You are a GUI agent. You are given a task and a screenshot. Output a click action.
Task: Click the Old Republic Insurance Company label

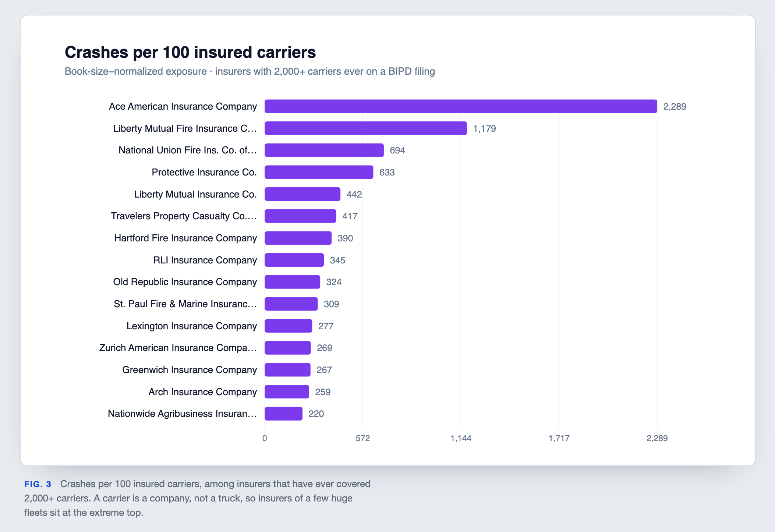pos(185,282)
